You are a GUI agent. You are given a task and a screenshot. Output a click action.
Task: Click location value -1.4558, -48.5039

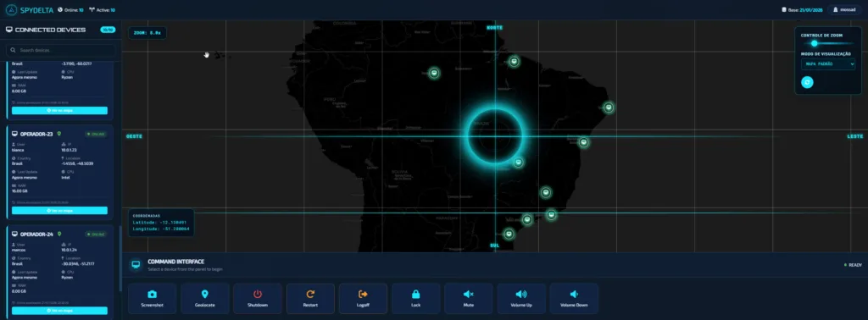pos(77,163)
